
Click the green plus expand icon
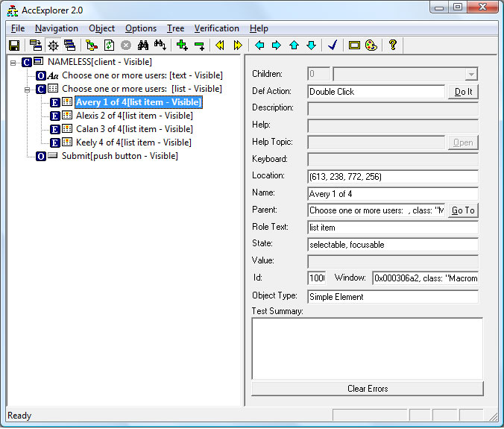click(182, 46)
